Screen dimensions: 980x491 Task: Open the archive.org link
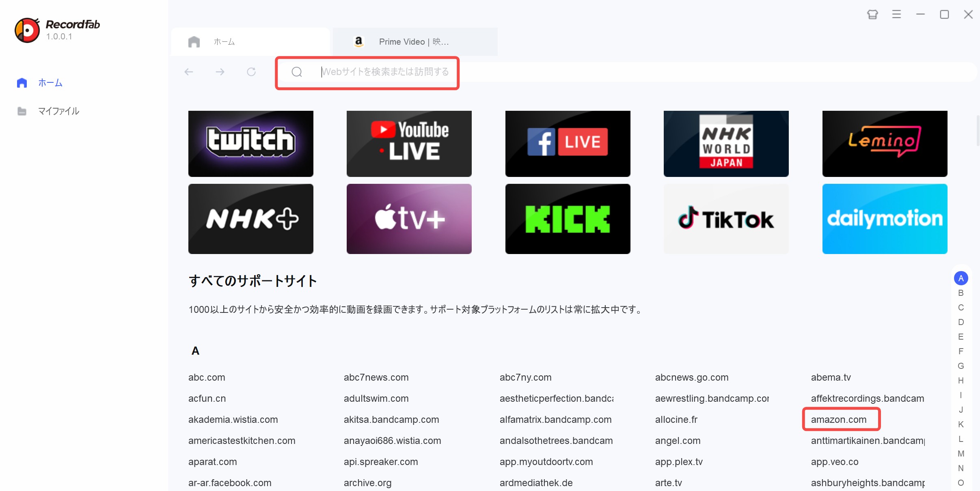(367, 483)
